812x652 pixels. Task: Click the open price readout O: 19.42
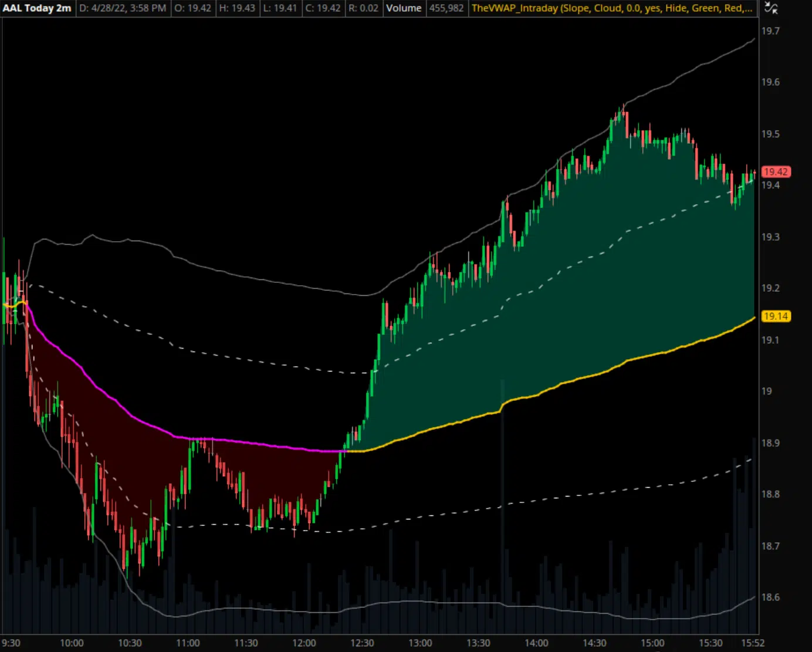tap(192, 8)
